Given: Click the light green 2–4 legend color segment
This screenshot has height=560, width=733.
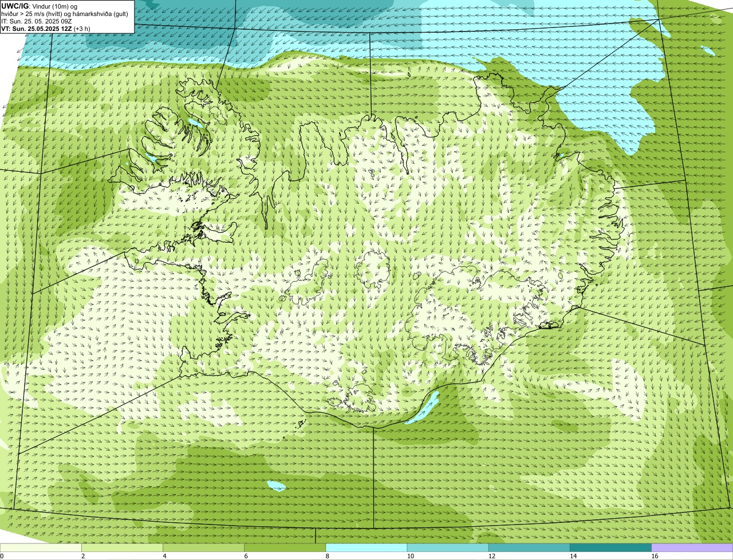Looking at the screenshot, I should pyautogui.click(x=123, y=547).
